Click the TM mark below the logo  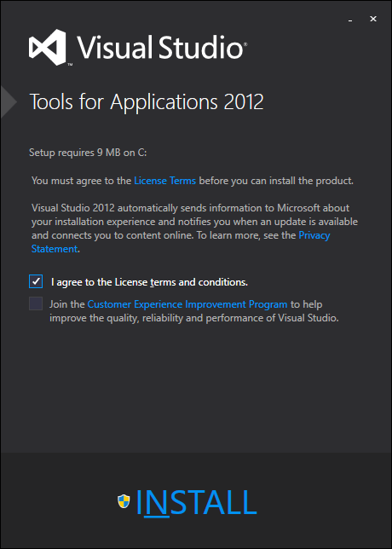[x=70, y=65]
